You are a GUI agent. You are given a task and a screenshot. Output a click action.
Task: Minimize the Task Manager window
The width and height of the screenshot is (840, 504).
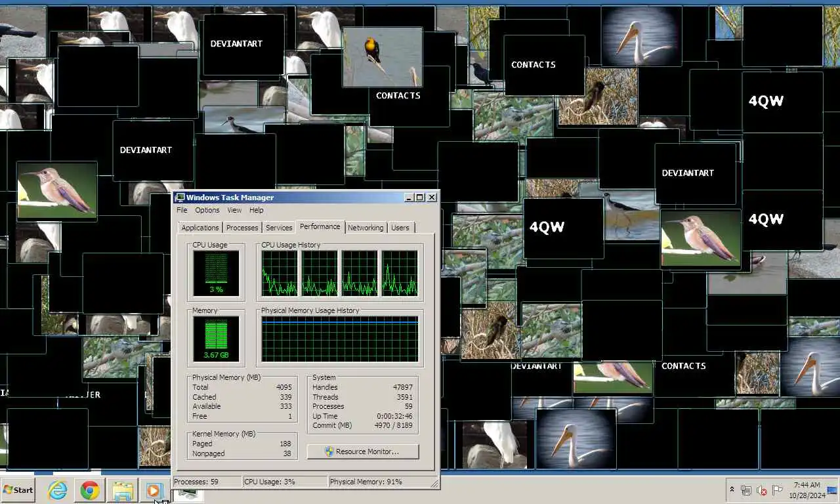[409, 198]
